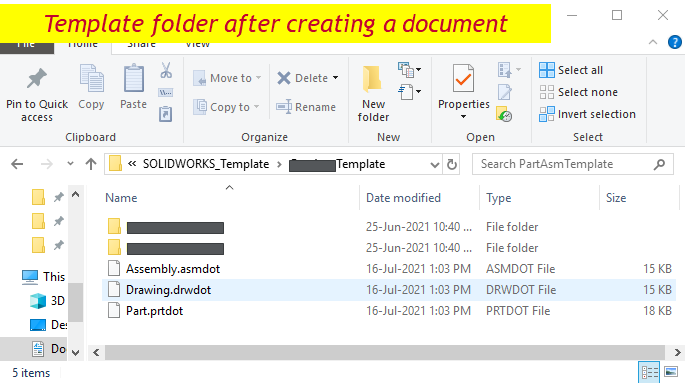This screenshot has width=685, height=383.
Task: Go forward with the Forward arrow
Action: tap(46, 164)
